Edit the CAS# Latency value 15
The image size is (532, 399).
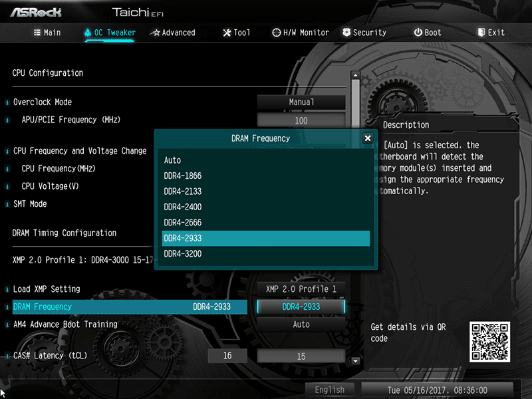click(x=301, y=356)
